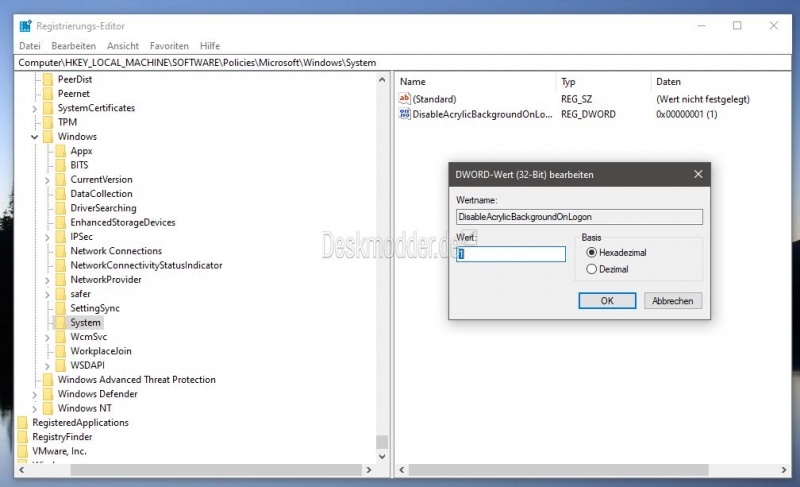This screenshot has height=487, width=800.
Task: Expand the NetworkProvider key
Action: [47, 280]
